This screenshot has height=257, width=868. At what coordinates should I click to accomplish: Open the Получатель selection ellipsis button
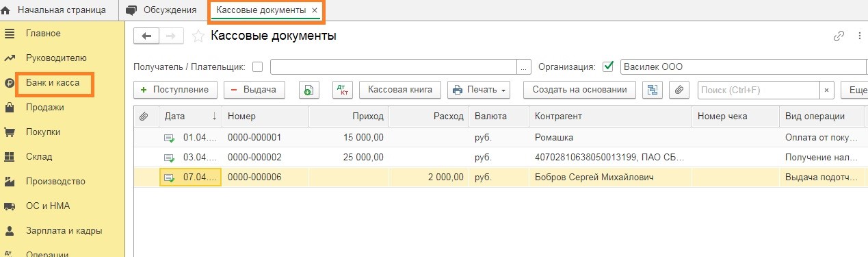click(x=525, y=66)
